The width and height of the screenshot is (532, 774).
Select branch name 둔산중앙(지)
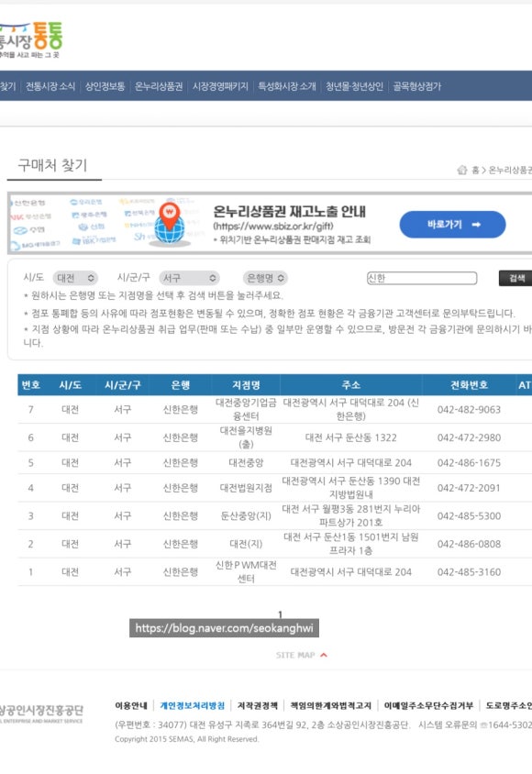tap(246, 515)
